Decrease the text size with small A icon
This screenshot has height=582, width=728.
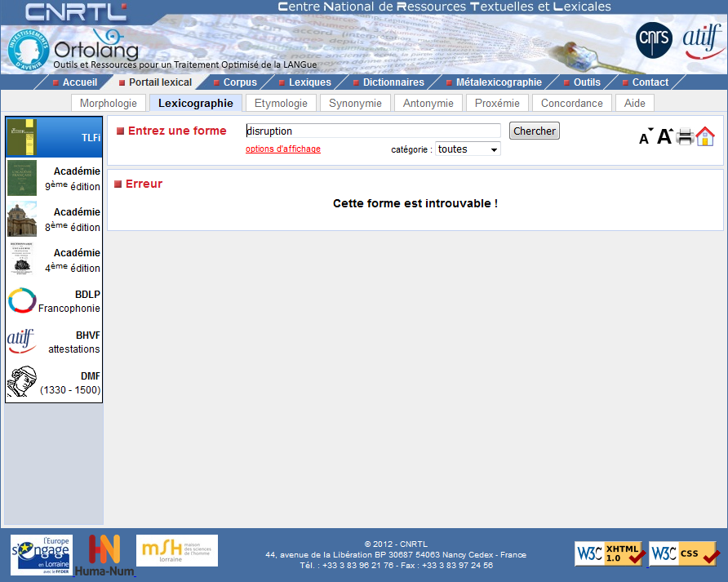(646, 137)
